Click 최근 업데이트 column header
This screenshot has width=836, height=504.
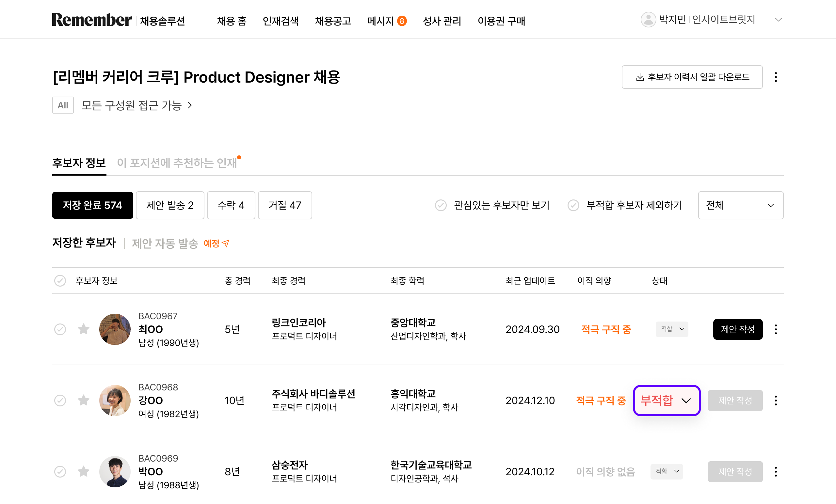tap(530, 280)
